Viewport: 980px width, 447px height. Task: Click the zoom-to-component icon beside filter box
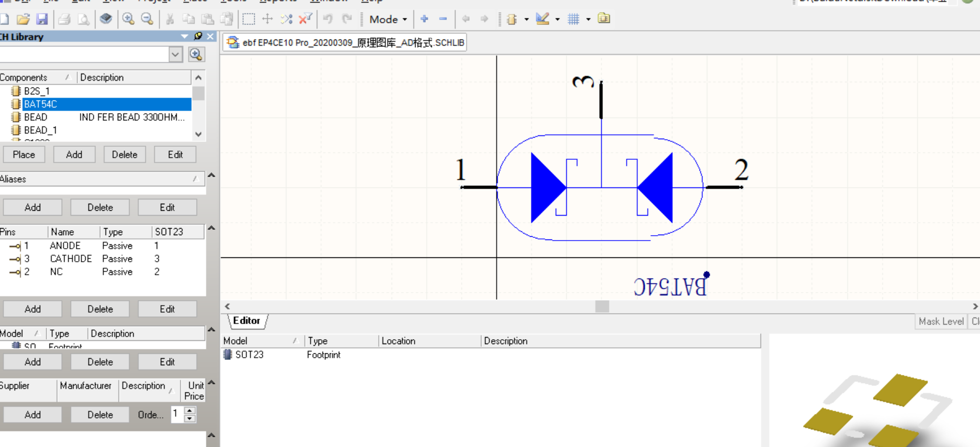pyautogui.click(x=196, y=54)
